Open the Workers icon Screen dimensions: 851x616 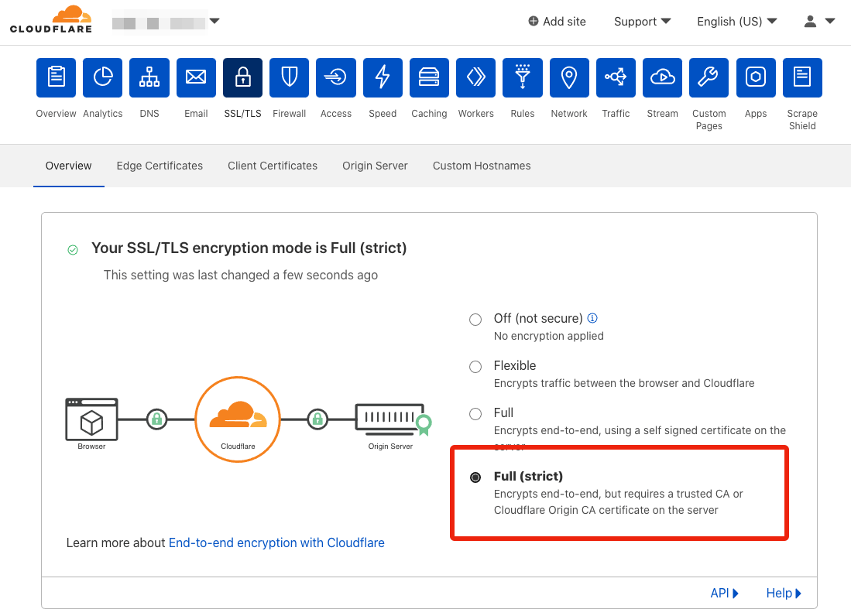[x=475, y=77]
